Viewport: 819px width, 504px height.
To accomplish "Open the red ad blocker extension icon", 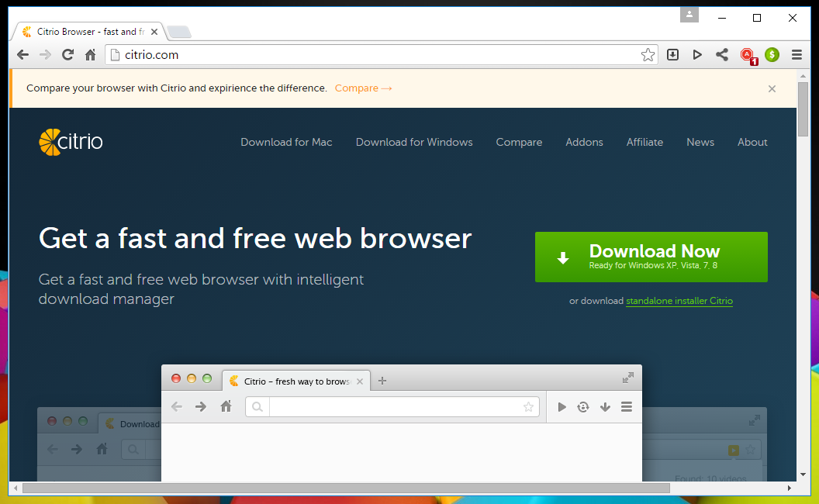I will (x=748, y=55).
